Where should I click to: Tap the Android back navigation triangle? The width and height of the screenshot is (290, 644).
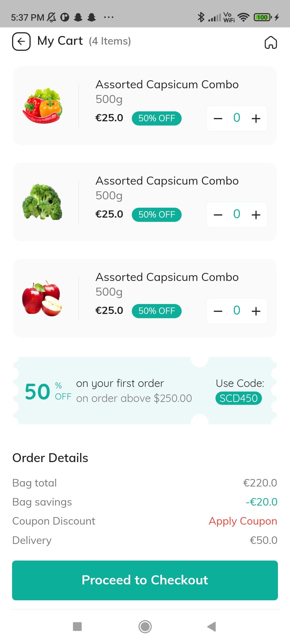[x=212, y=627]
